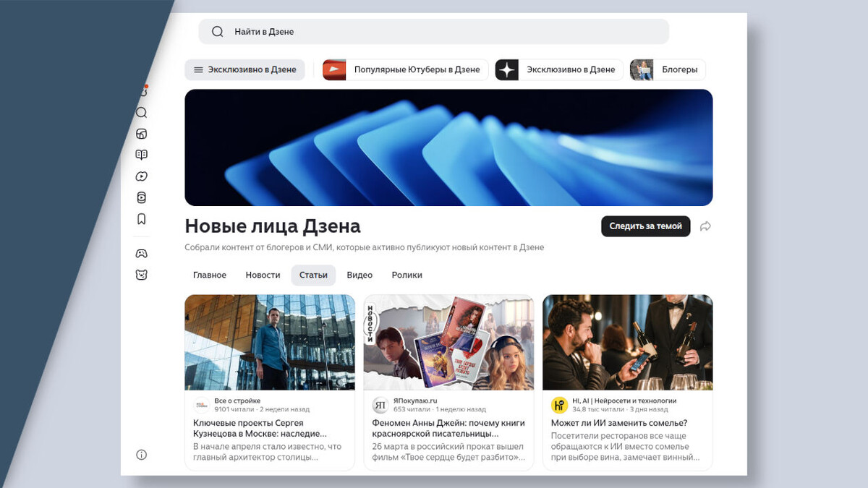
Task: Click the Блогеры chip avatar image
Action: 642,69
